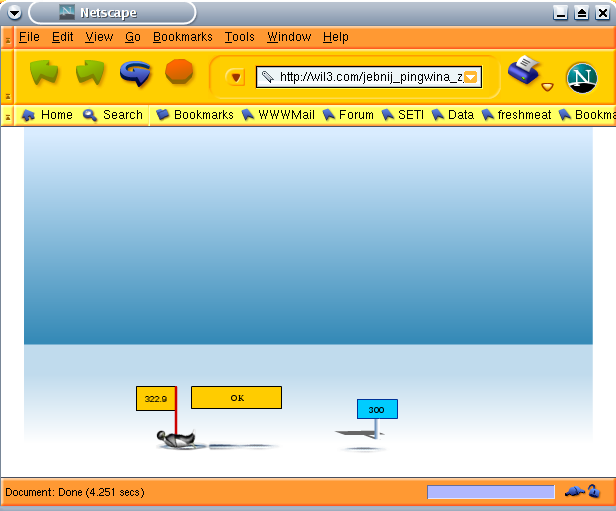Click the green Back arrow
The height and width of the screenshot is (511, 616).
click(44, 73)
